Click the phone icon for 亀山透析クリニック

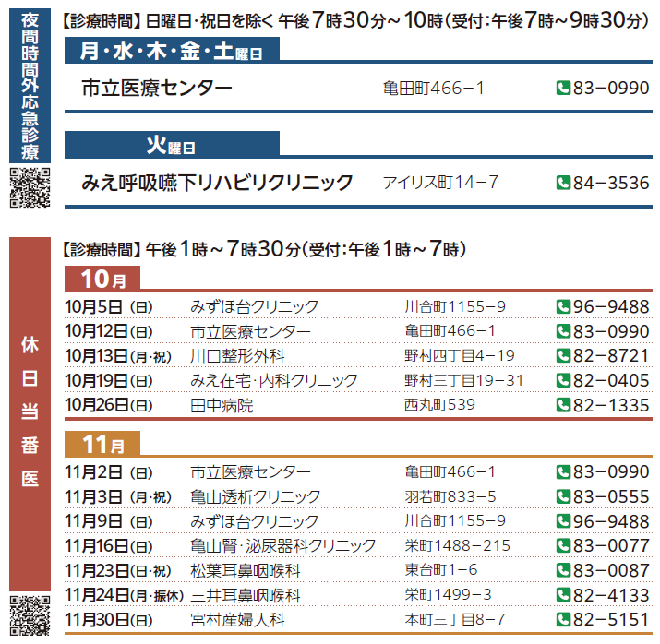[562, 496]
